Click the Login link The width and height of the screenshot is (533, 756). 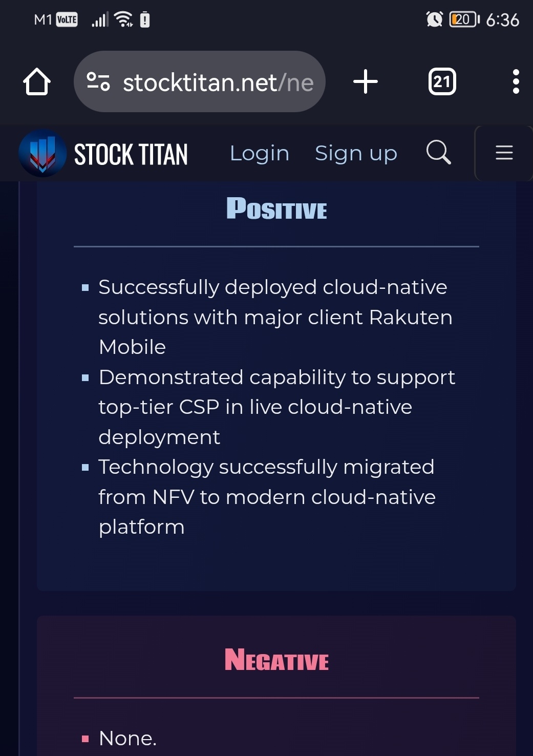[x=260, y=153]
